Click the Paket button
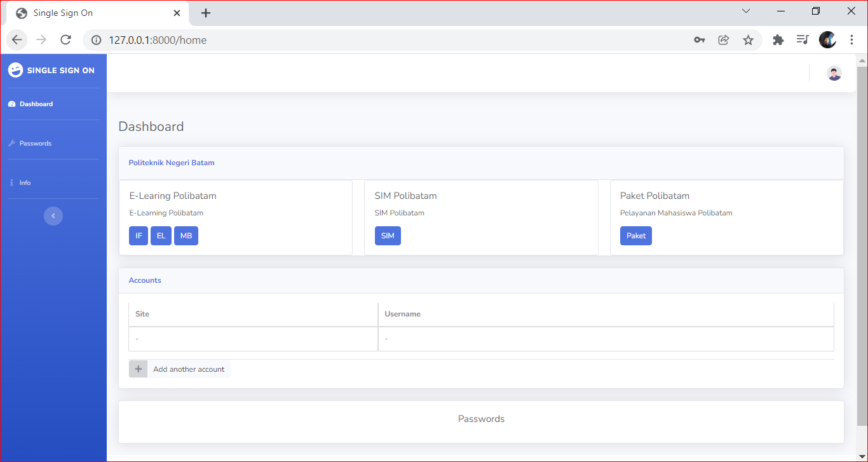Viewport: 868px width, 462px height. [x=636, y=236]
